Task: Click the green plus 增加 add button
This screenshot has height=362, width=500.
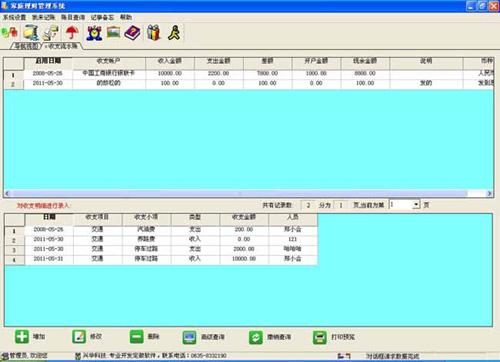Action: (x=30, y=337)
